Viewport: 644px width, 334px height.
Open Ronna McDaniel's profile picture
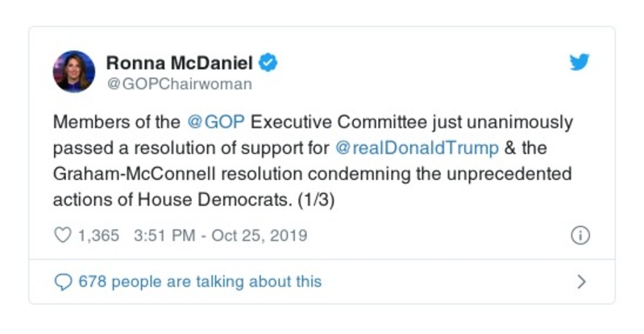[x=74, y=71]
